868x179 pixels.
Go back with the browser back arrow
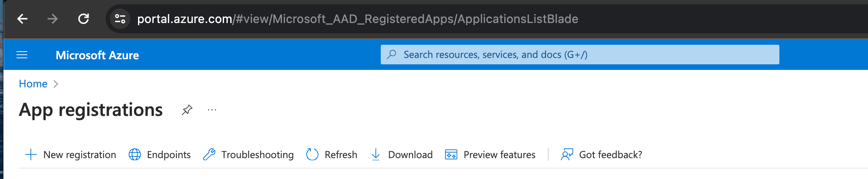[x=22, y=19]
